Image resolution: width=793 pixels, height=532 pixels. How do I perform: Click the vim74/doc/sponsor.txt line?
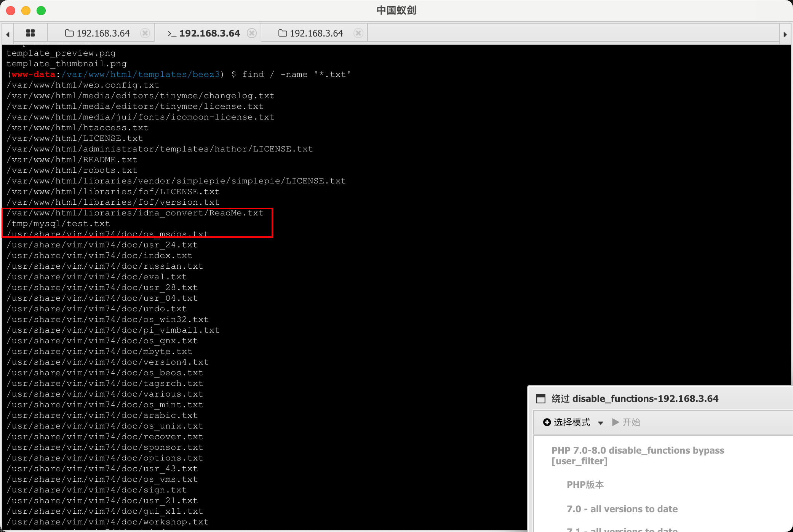tap(105, 447)
